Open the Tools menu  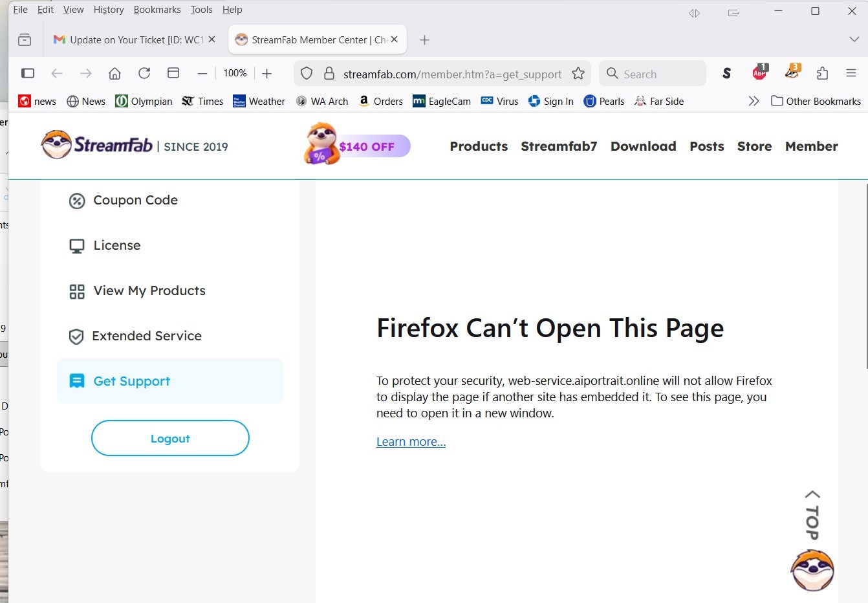pyautogui.click(x=201, y=10)
